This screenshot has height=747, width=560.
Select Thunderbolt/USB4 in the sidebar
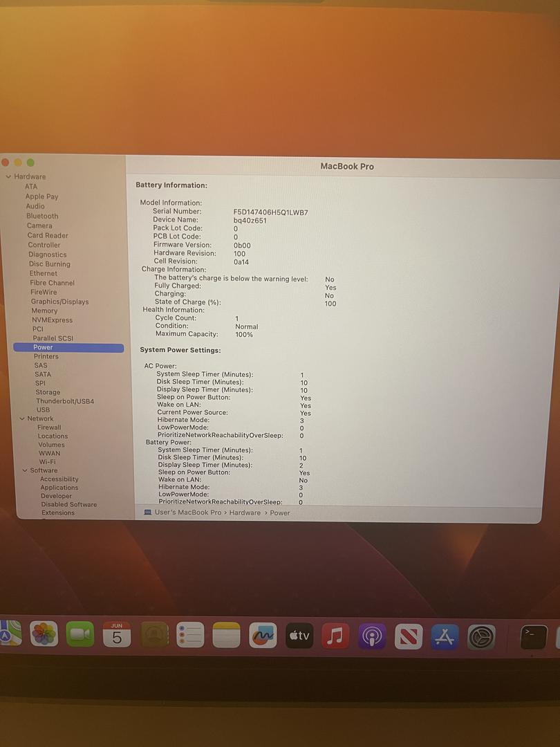click(65, 401)
